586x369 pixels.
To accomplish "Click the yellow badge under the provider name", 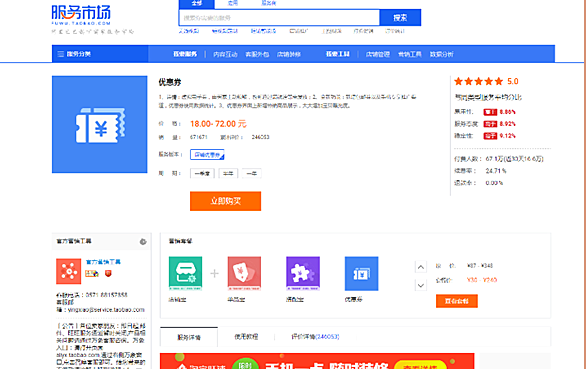I will coord(92,274).
